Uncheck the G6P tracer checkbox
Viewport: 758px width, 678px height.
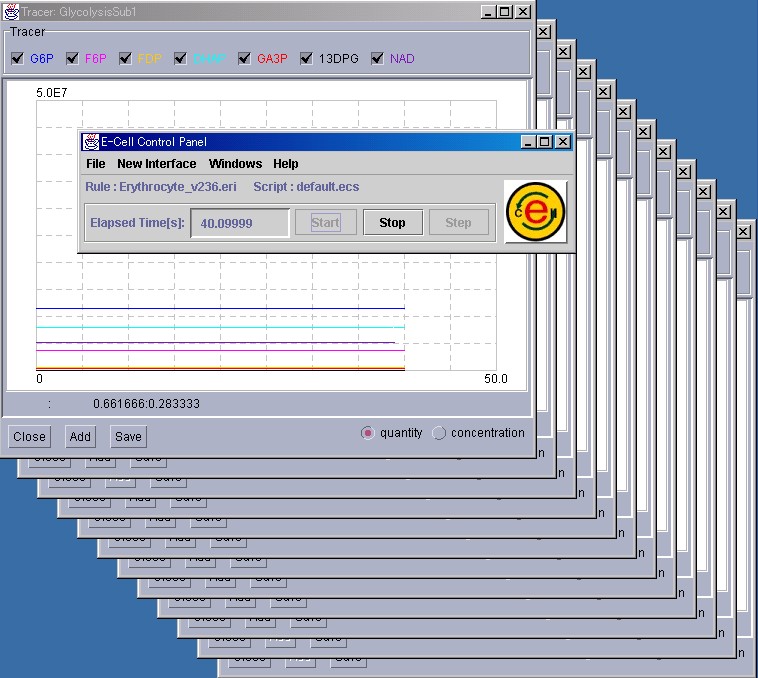pos(17,59)
